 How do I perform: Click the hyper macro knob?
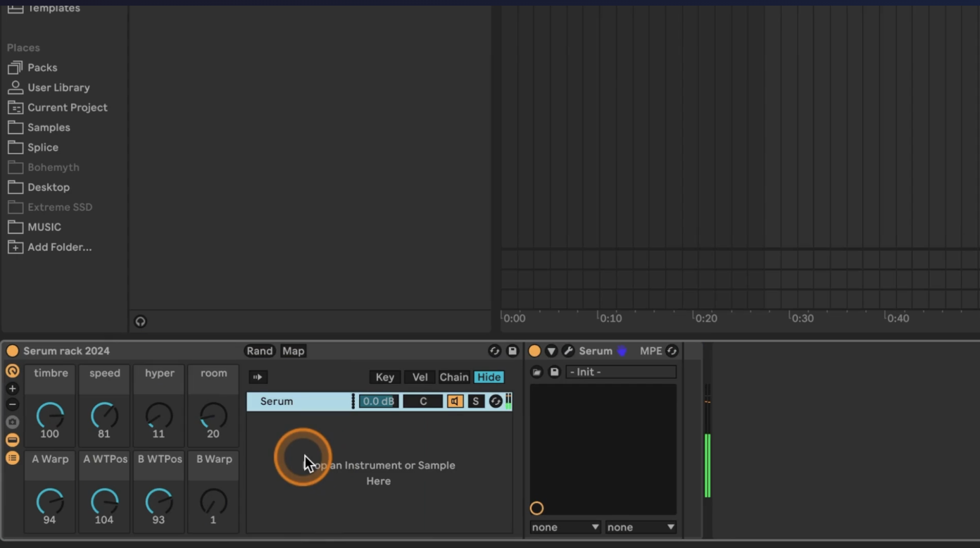coord(159,416)
